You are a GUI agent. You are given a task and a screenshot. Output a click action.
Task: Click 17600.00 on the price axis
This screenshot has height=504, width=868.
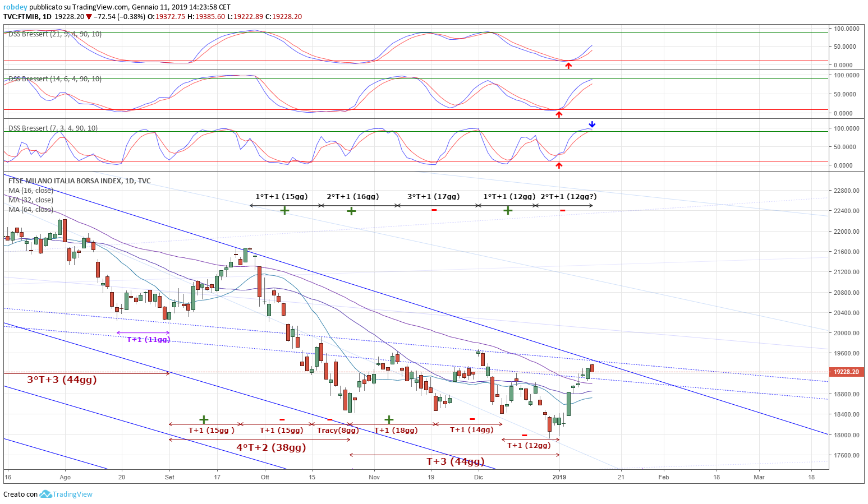coord(847,455)
